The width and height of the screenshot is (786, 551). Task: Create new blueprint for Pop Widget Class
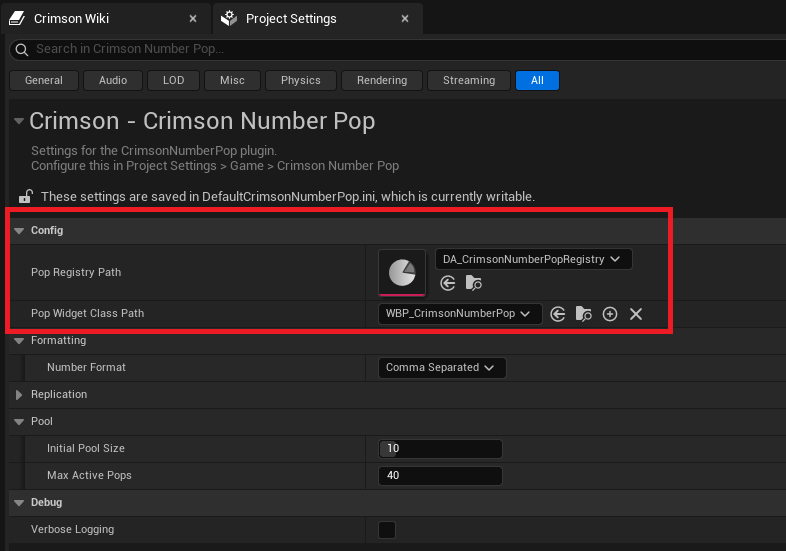pos(610,314)
